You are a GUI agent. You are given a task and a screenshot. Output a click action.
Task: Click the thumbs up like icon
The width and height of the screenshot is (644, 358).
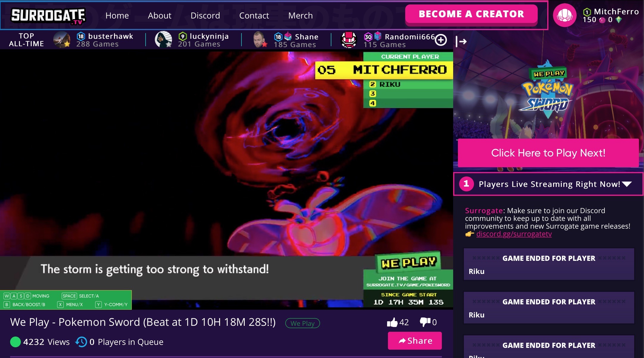392,322
